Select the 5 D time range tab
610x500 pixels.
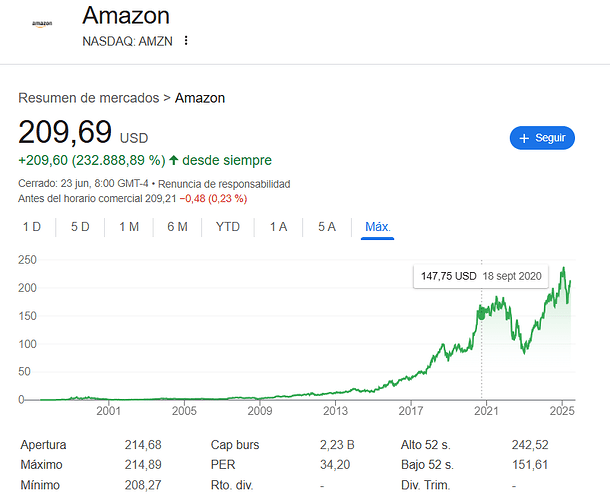pos(80,227)
